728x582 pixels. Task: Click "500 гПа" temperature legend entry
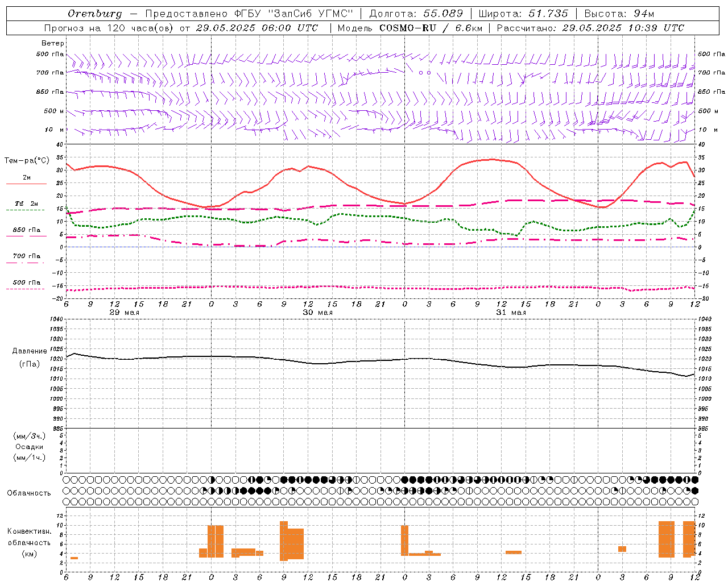(x=26, y=282)
